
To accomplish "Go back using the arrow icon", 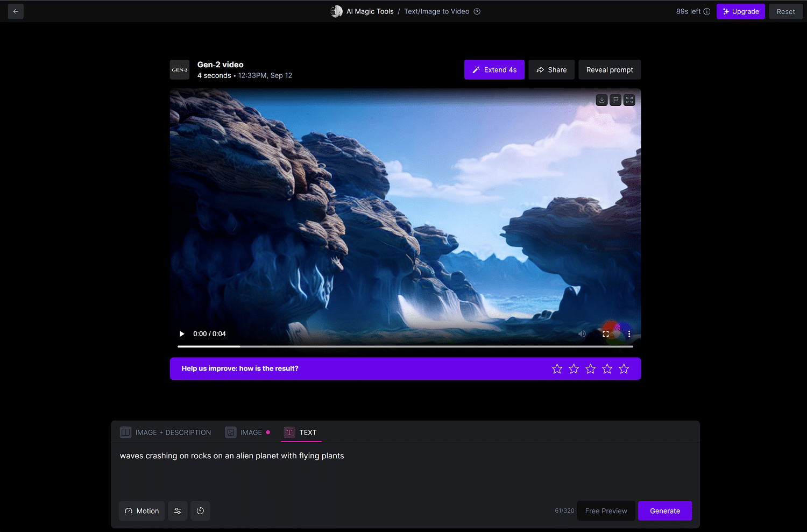I will click(16, 11).
